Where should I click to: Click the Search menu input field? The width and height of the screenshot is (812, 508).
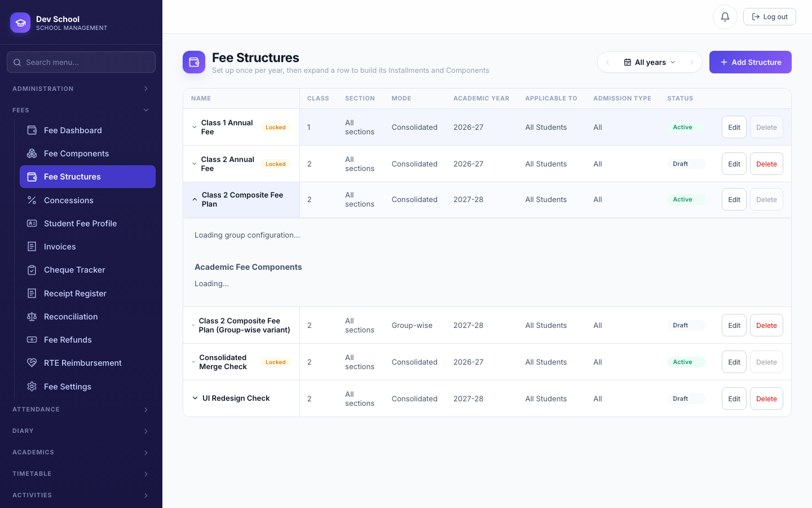tap(81, 62)
